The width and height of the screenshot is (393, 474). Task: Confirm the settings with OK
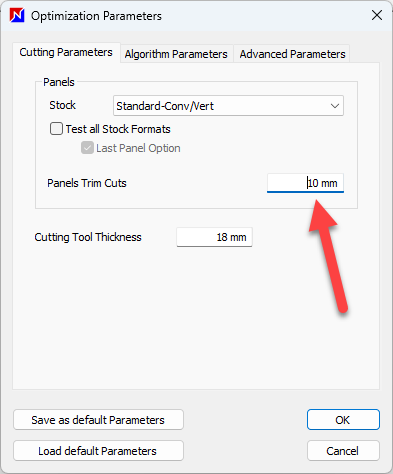pyautogui.click(x=343, y=420)
